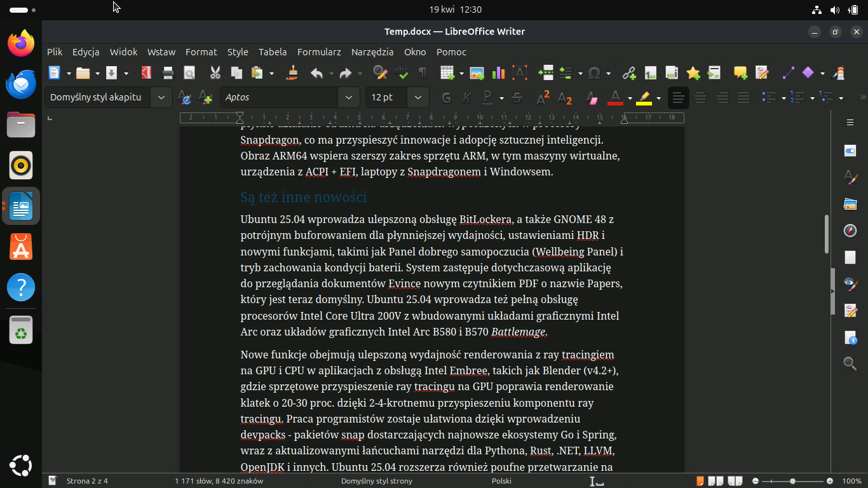Toggle bold G button
868x488 pixels.
(x=446, y=98)
